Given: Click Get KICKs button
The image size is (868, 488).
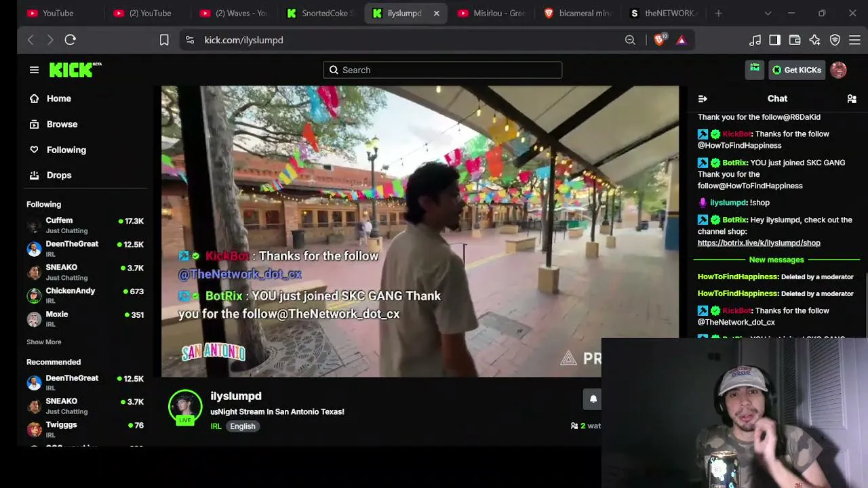Looking at the screenshot, I should pos(797,70).
